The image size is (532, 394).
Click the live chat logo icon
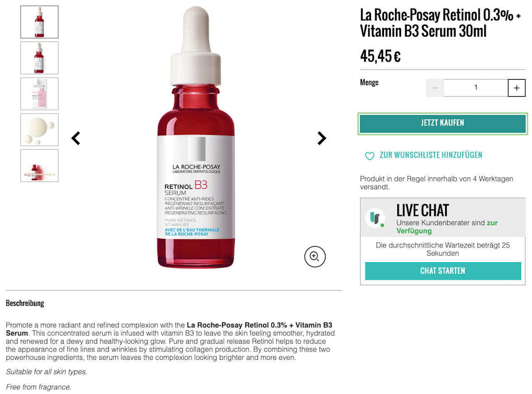(375, 218)
